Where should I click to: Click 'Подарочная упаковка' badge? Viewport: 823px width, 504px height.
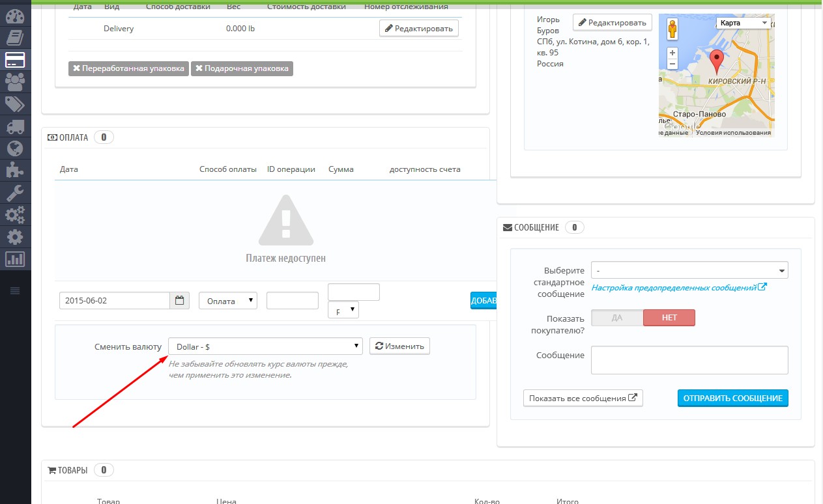[x=242, y=68]
